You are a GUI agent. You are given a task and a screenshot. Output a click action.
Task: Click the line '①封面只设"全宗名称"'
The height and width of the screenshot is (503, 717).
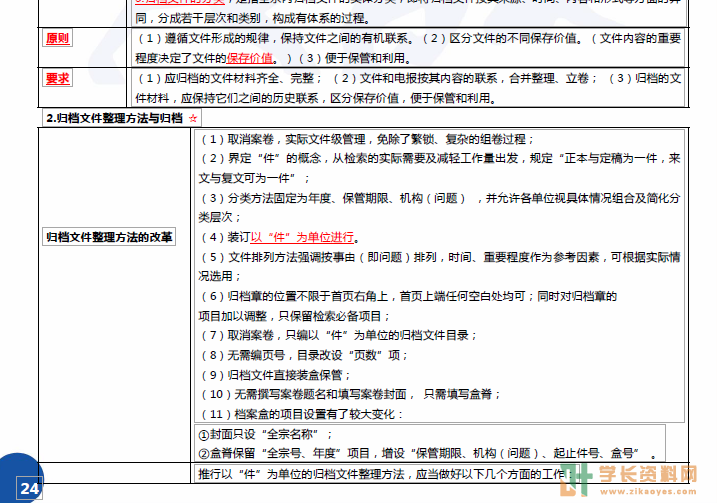coord(266,434)
